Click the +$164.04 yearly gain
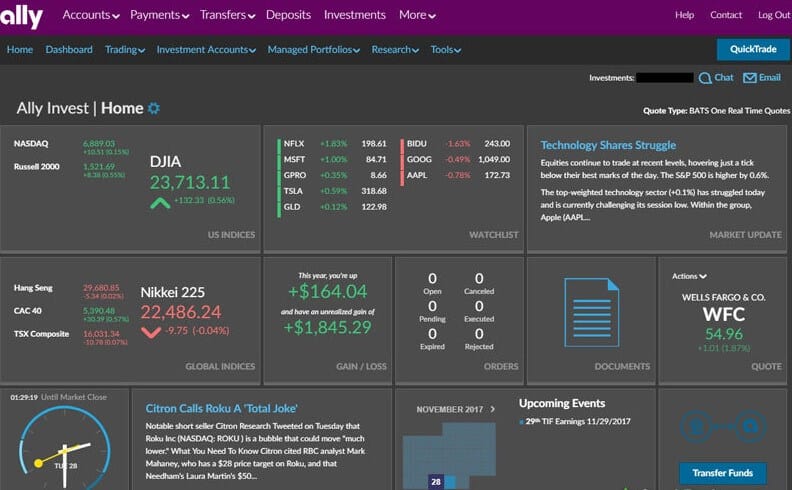The image size is (792, 490). click(x=327, y=291)
